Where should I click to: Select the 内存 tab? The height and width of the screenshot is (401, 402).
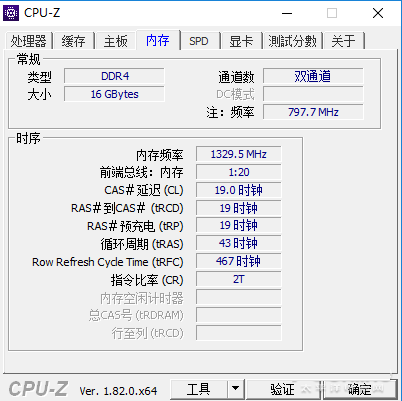tap(158, 40)
